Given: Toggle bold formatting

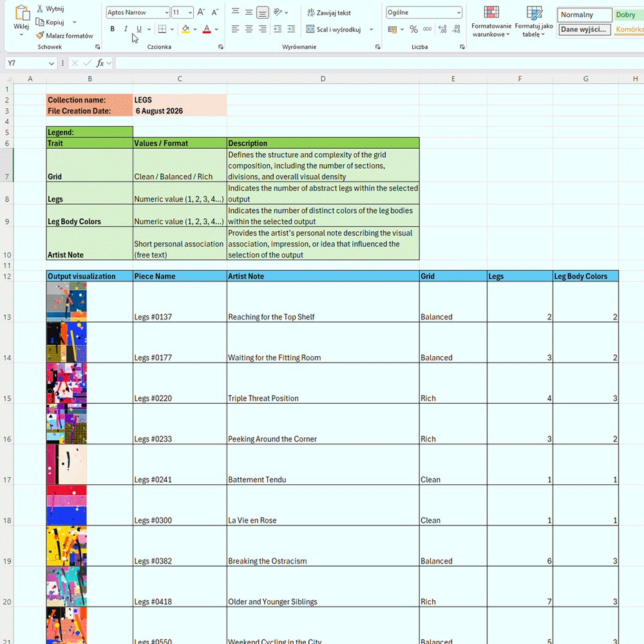Looking at the screenshot, I should click(x=112, y=29).
